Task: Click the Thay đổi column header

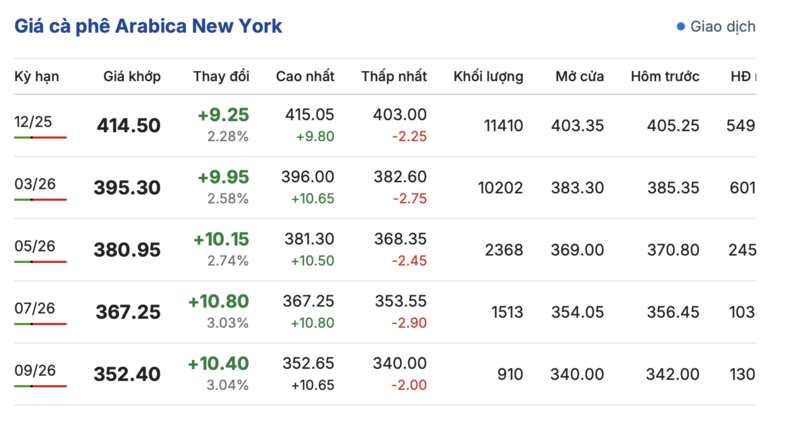Action: pos(221,77)
